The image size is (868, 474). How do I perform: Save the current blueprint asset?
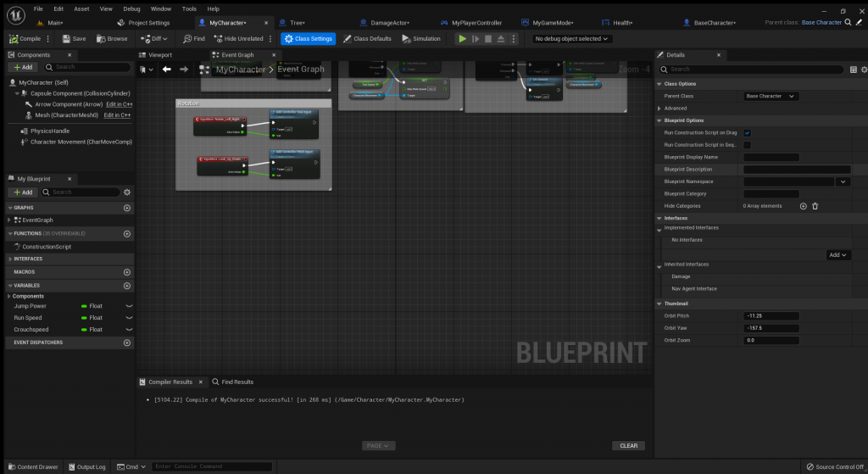[x=75, y=39]
